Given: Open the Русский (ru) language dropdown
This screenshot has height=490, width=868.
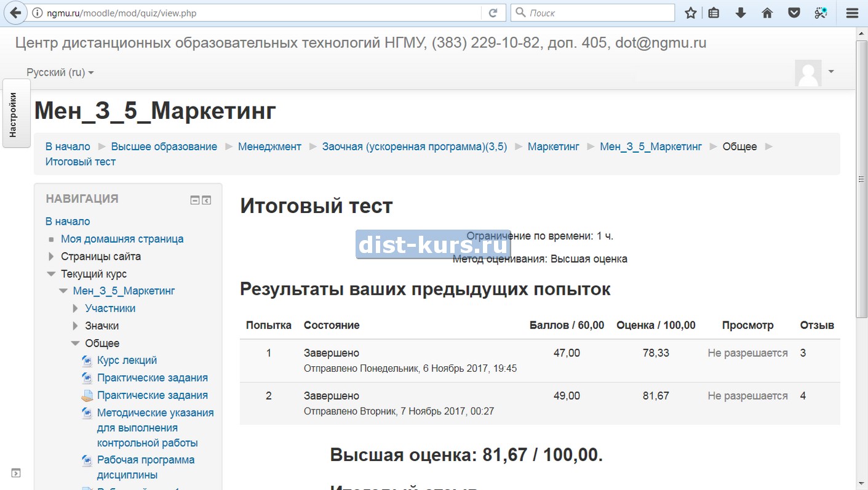Looking at the screenshot, I should (x=60, y=73).
